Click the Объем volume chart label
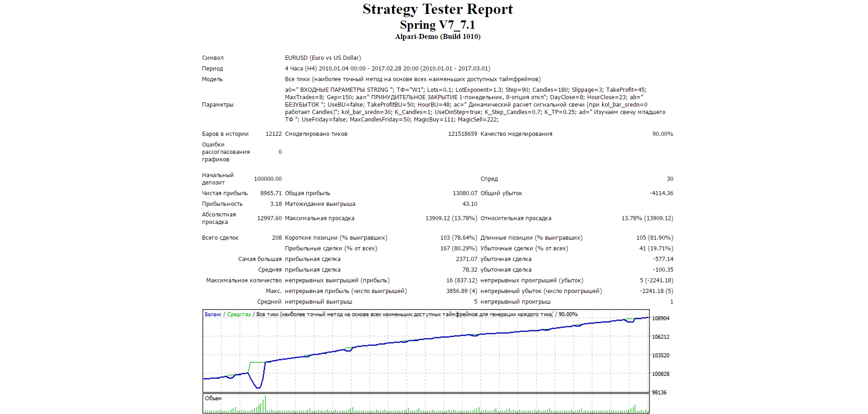This screenshot has height=414, width=868. pos(213,398)
